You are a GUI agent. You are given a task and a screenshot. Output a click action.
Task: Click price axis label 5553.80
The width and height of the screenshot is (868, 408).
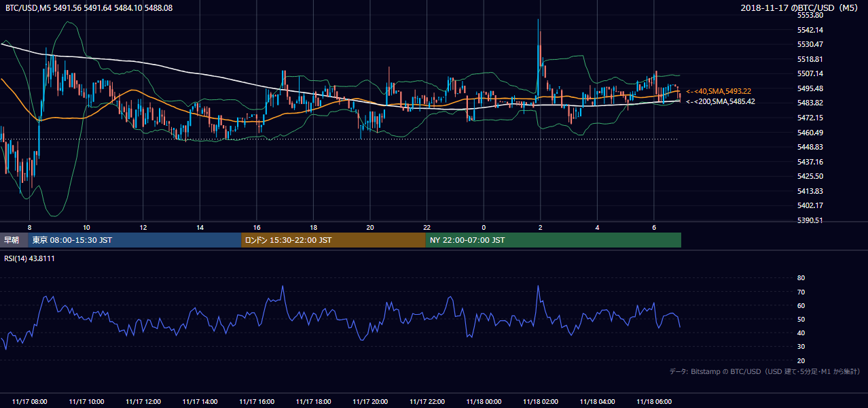click(810, 15)
